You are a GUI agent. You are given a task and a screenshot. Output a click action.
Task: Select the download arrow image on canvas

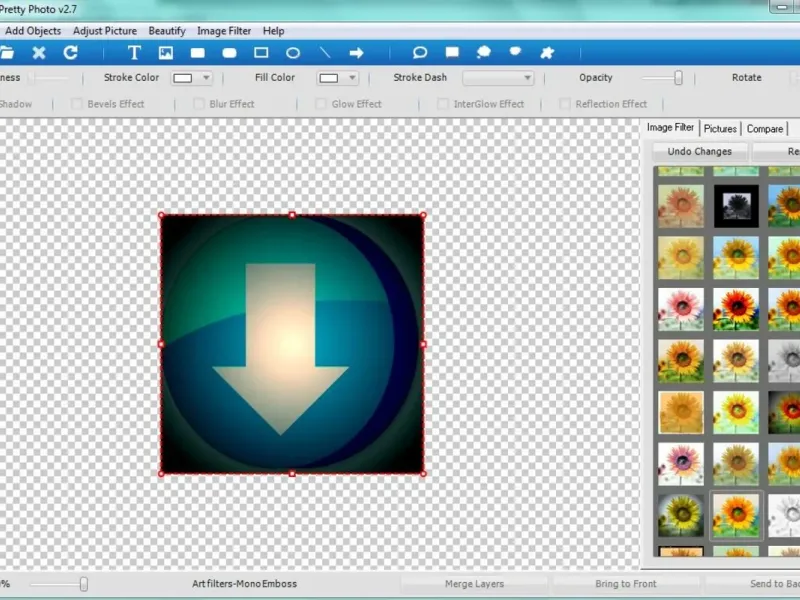292,344
